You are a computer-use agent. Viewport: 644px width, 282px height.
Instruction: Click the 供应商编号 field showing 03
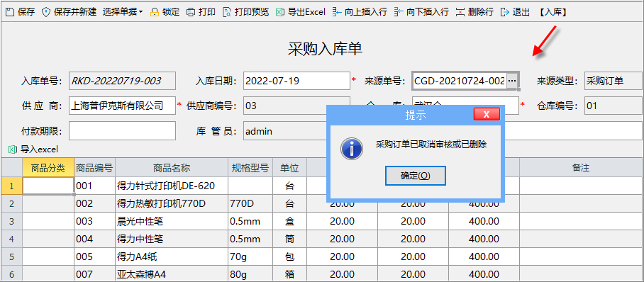click(x=296, y=106)
